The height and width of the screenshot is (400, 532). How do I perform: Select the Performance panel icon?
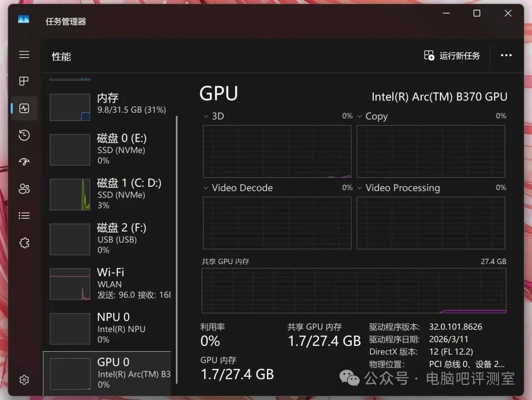[24, 108]
